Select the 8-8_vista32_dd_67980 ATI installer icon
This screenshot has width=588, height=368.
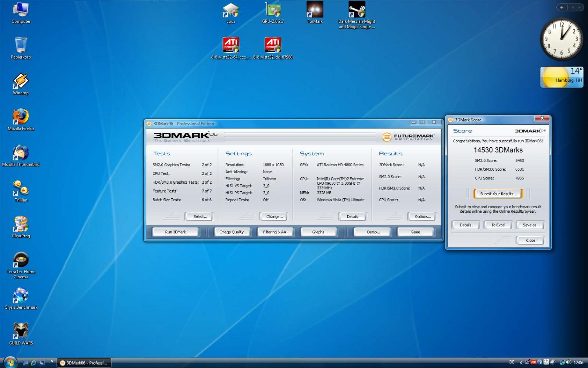(273, 48)
